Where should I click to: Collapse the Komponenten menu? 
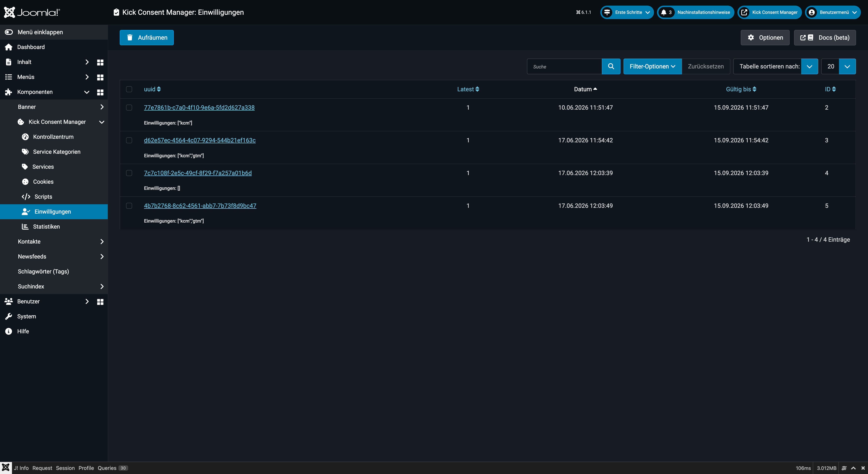pyautogui.click(x=87, y=92)
